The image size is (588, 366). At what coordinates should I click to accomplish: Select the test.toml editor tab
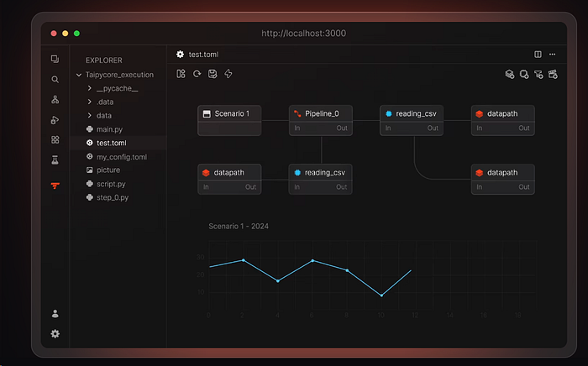point(199,54)
